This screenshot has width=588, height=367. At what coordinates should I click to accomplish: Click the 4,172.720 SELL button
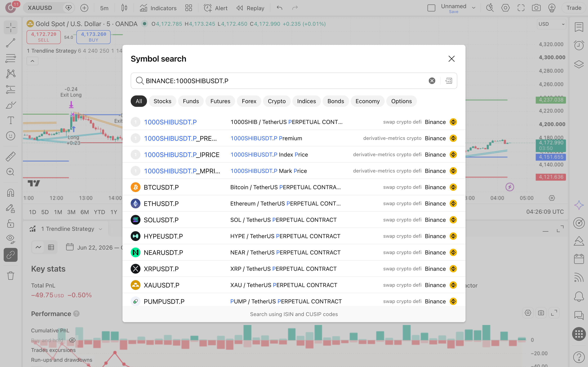43,37
